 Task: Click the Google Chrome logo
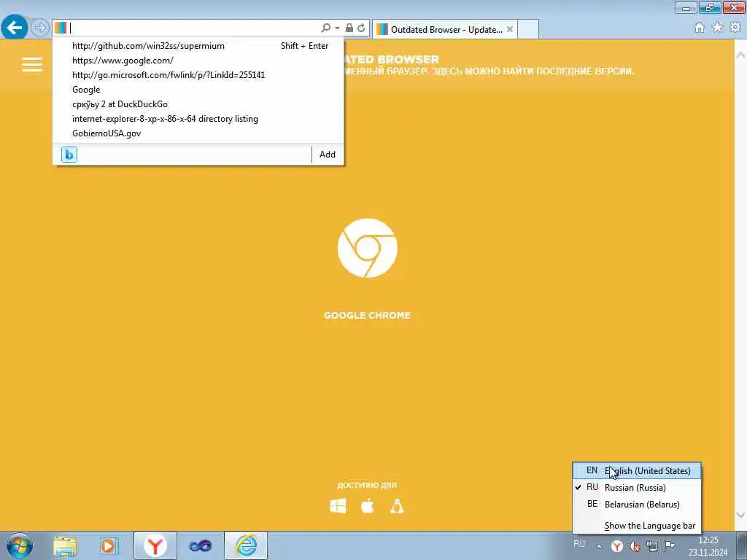click(x=368, y=248)
